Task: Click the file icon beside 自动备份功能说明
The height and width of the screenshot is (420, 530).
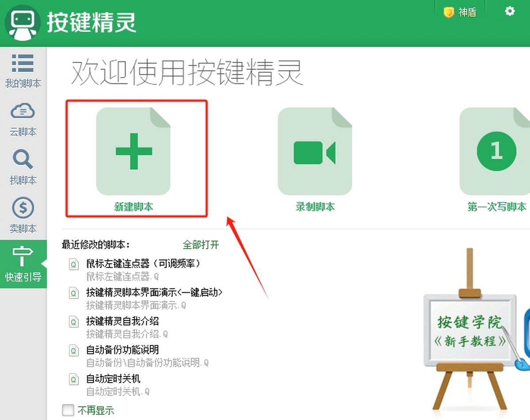Action: pos(73,351)
